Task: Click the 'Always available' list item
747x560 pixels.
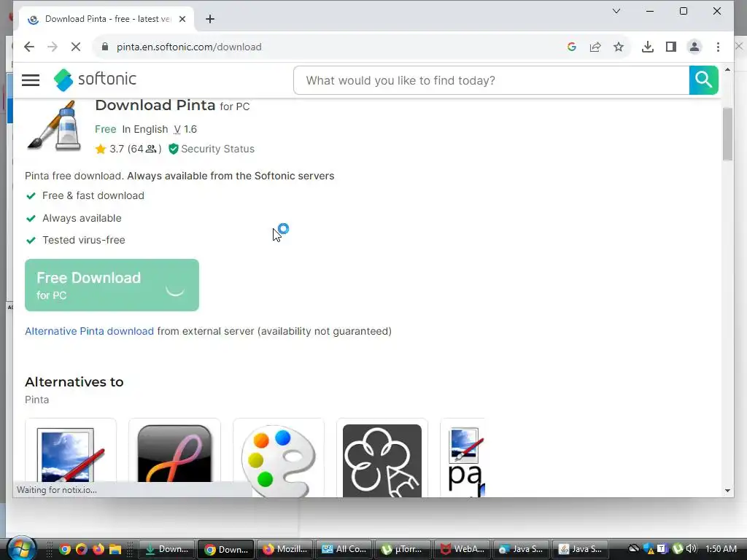Action: click(82, 218)
